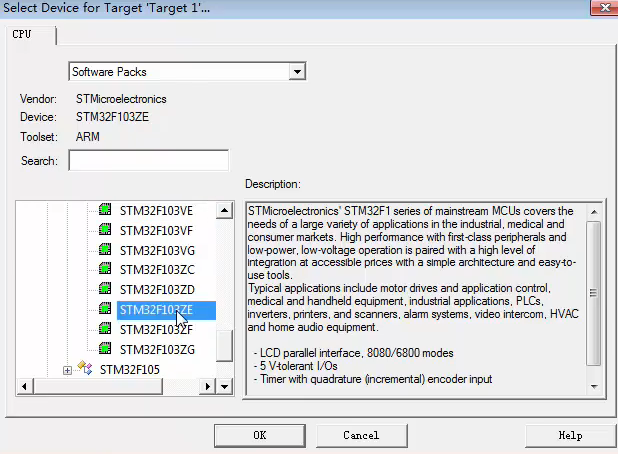Select device STM32F103VG in the tree
The height and width of the screenshot is (454, 618).
point(157,251)
